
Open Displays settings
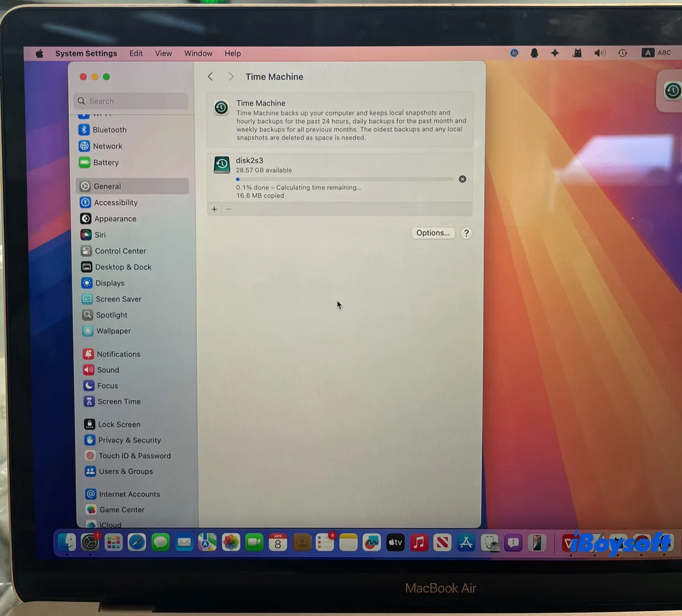110,283
